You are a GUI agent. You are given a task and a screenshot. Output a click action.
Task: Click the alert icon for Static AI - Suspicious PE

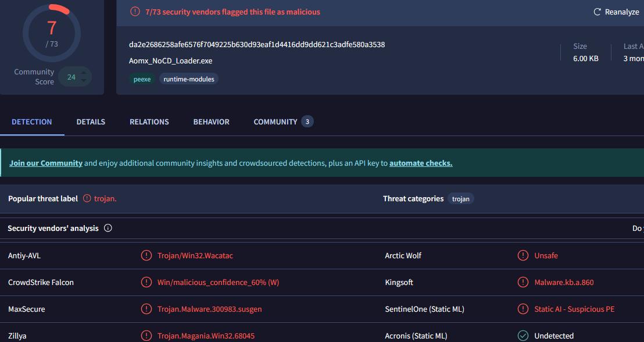[523, 309]
